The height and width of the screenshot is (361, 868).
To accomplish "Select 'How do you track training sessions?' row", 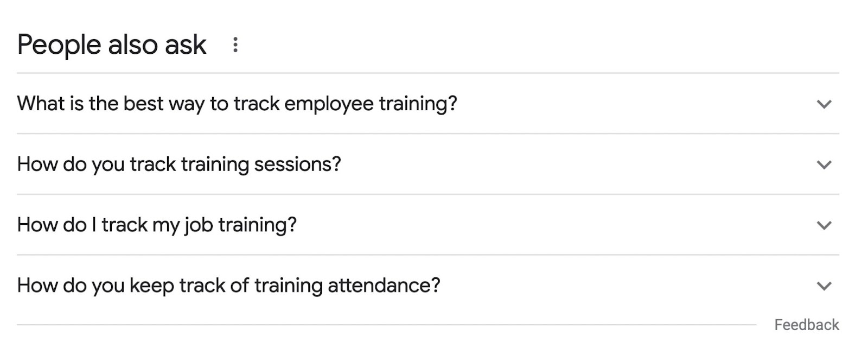I will [x=179, y=164].
